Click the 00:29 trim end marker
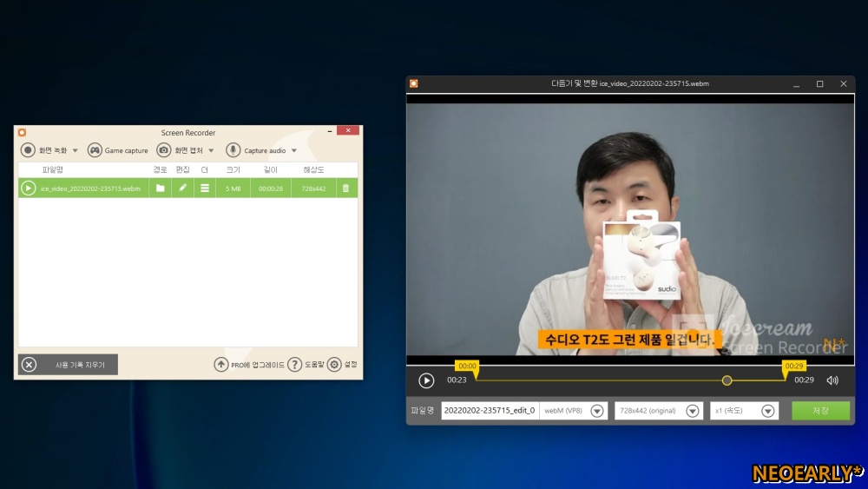868x489 pixels. coord(794,366)
